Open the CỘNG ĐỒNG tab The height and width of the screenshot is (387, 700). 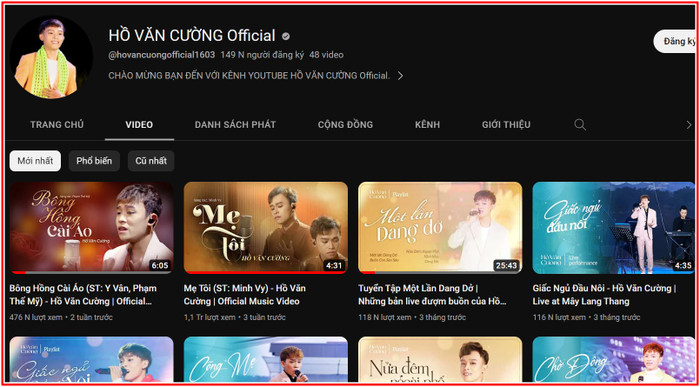tap(346, 125)
